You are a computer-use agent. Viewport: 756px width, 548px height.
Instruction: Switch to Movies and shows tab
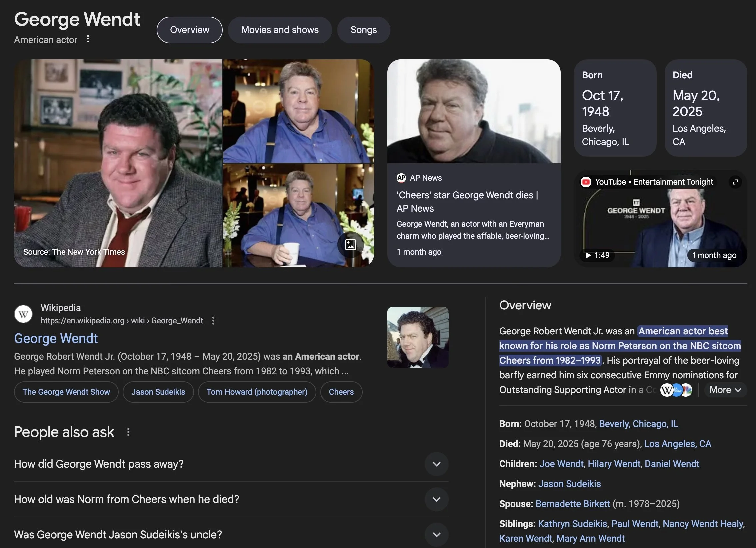click(280, 30)
